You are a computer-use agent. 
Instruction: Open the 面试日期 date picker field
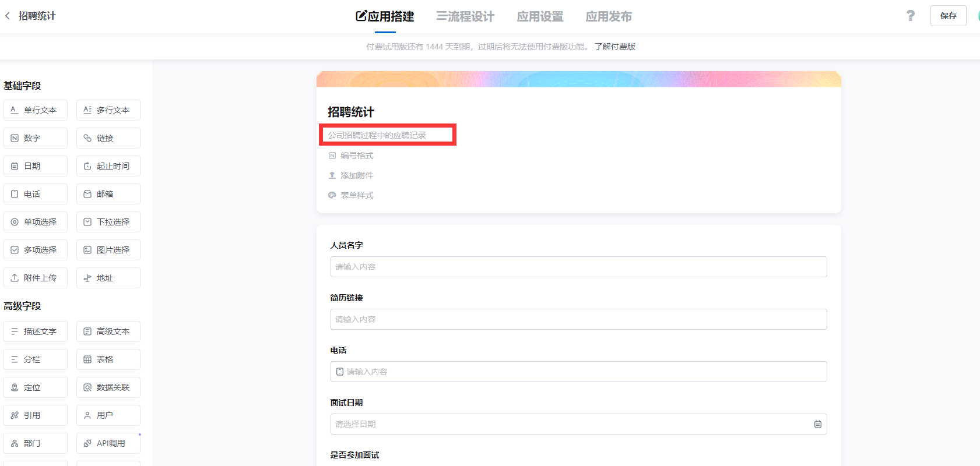pos(579,424)
